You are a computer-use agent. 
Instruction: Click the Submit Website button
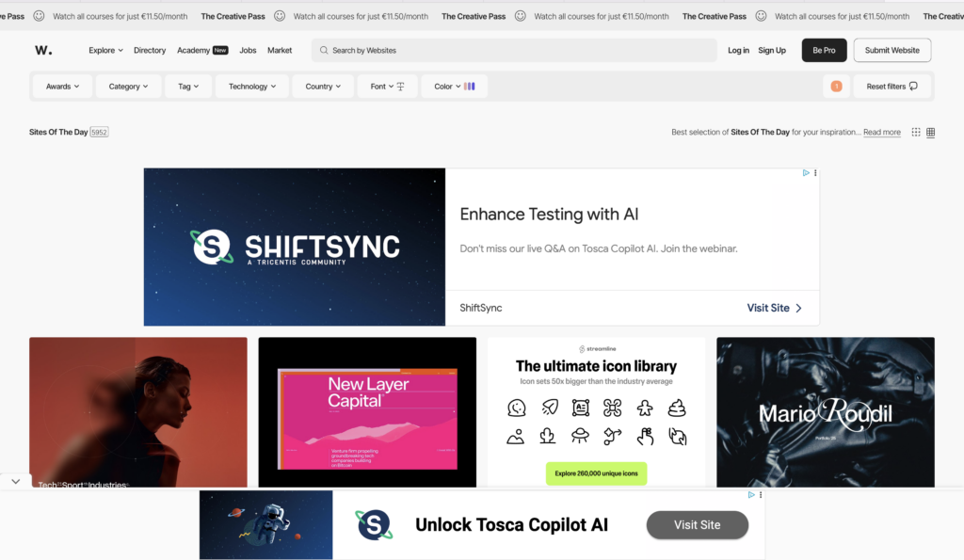[x=892, y=51]
